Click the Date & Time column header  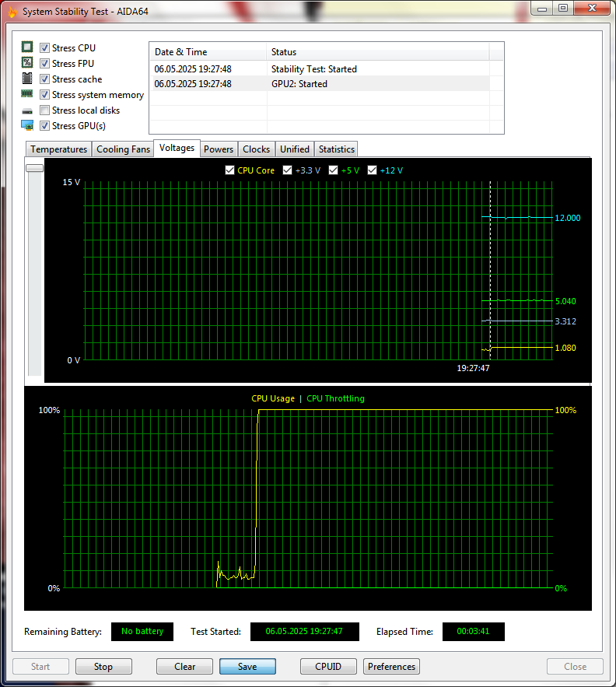click(208, 51)
